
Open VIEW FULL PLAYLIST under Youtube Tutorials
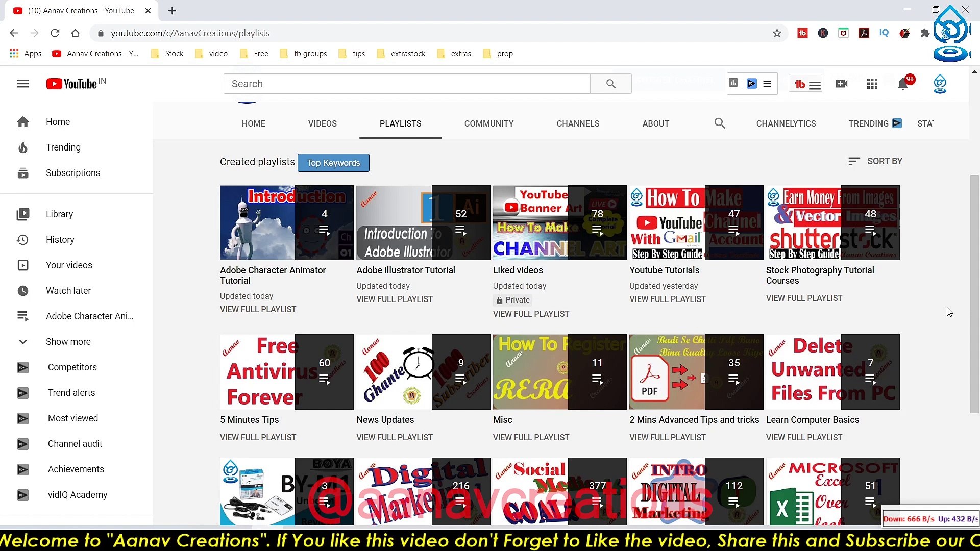coord(667,299)
